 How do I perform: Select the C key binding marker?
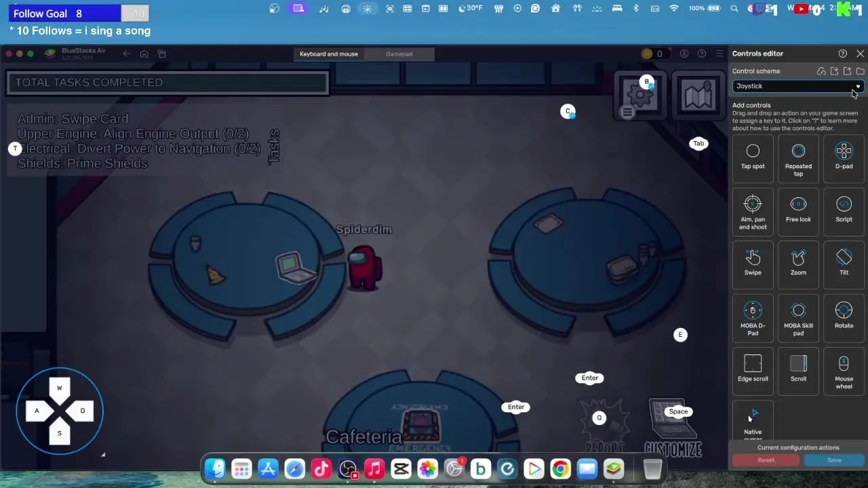[568, 111]
